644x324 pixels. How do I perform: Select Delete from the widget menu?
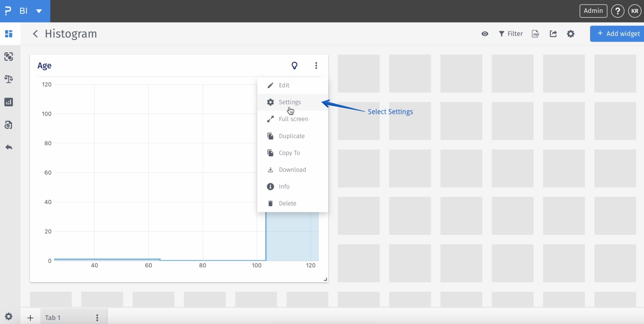click(287, 203)
